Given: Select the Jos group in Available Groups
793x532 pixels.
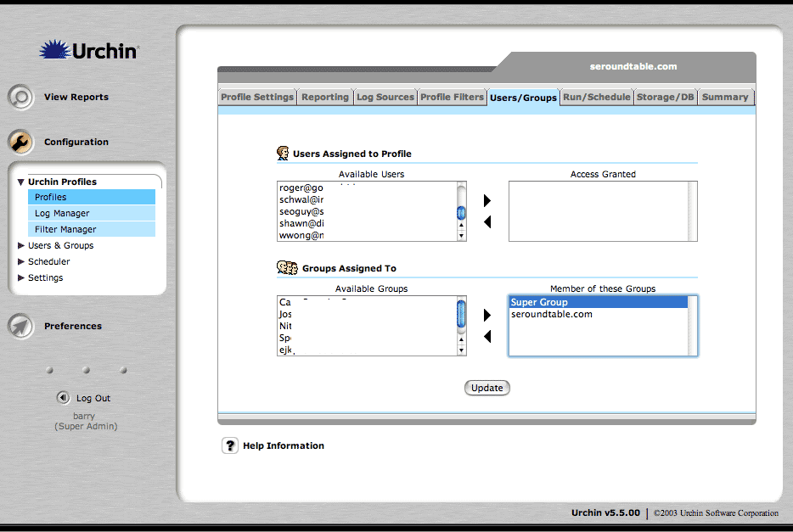Looking at the screenshot, I should click(x=367, y=314).
